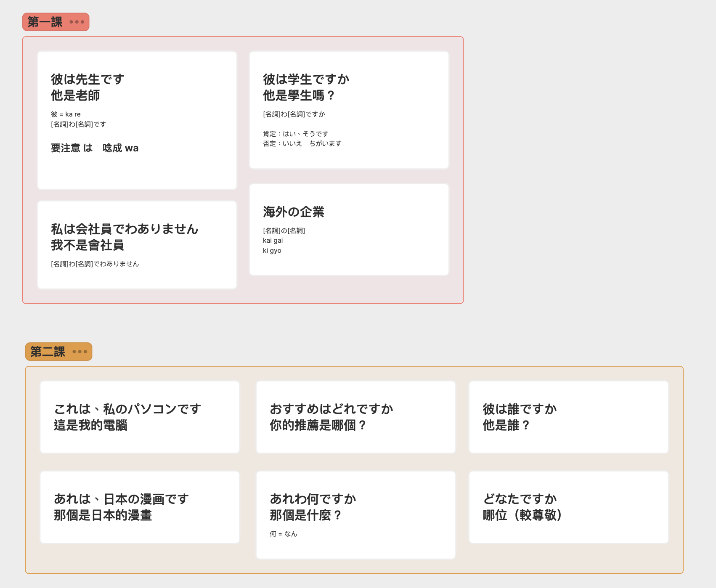Image resolution: width=716 pixels, height=588 pixels.
Task: Click the translation 他是誰？
Action: (507, 425)
